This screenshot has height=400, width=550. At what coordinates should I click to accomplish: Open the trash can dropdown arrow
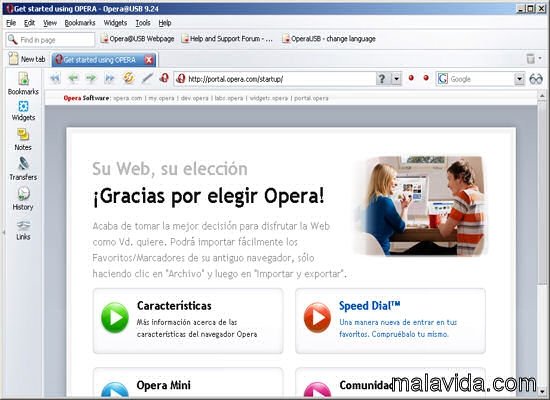(540, 58)
